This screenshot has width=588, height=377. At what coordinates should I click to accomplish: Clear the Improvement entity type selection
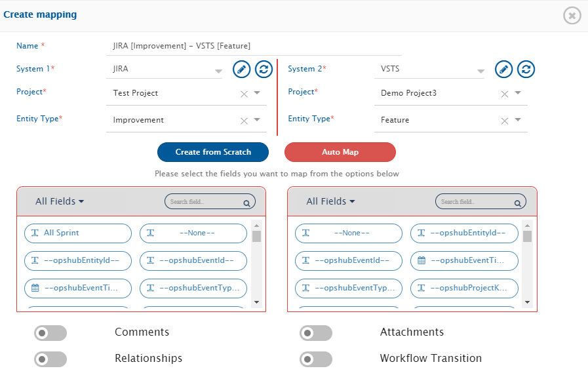pyautogui.click(x=244, y=121)
